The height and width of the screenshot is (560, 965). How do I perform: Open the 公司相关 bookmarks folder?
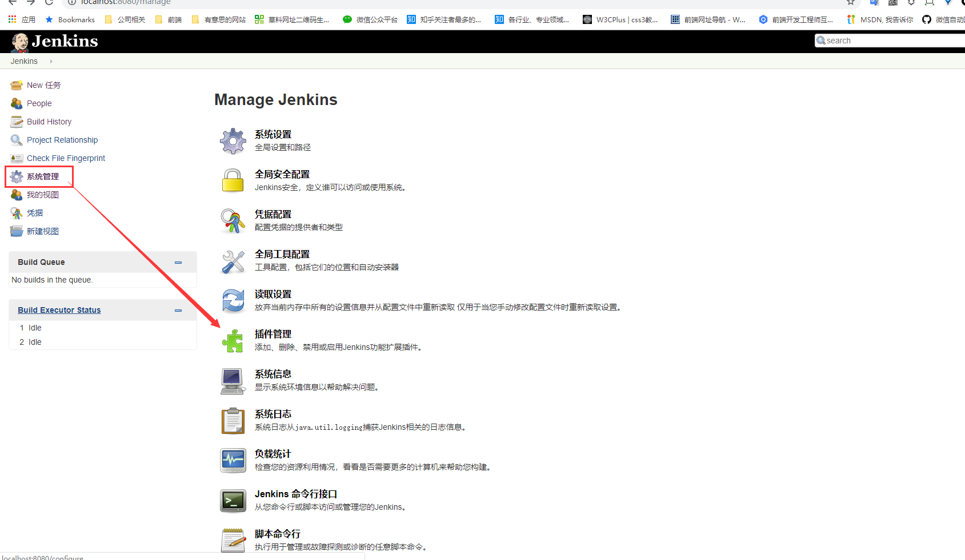tap(125, 19)
